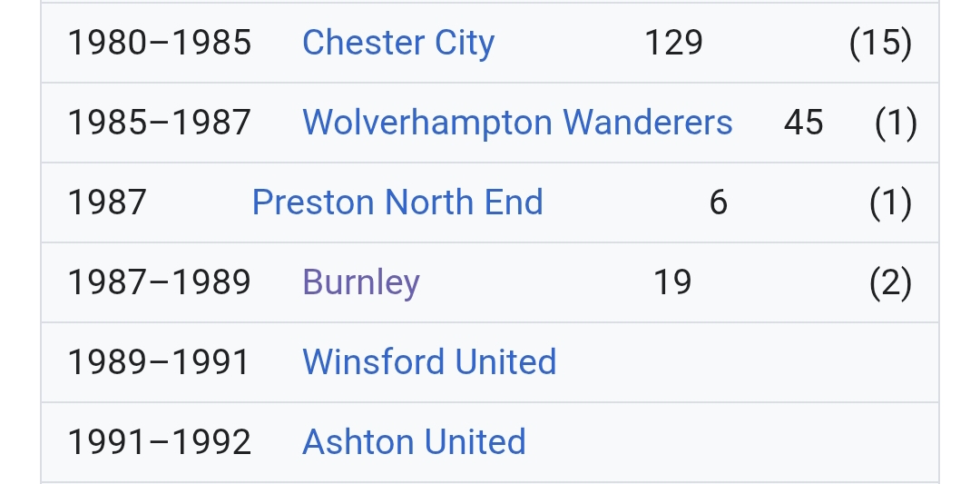Screen dimensions: 980x484
Task: Visit the Burnley club link
Action: pos(360,282)
